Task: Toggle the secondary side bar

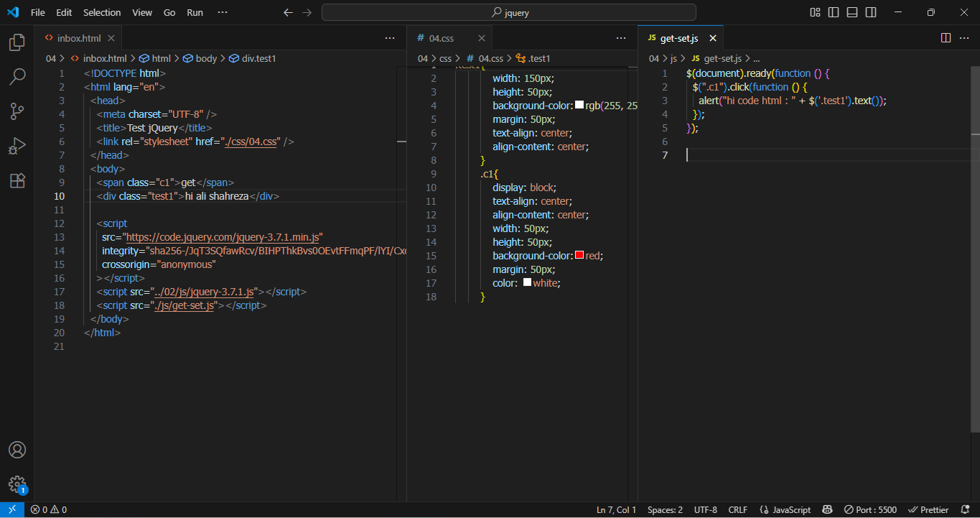Action: [871, 12]
